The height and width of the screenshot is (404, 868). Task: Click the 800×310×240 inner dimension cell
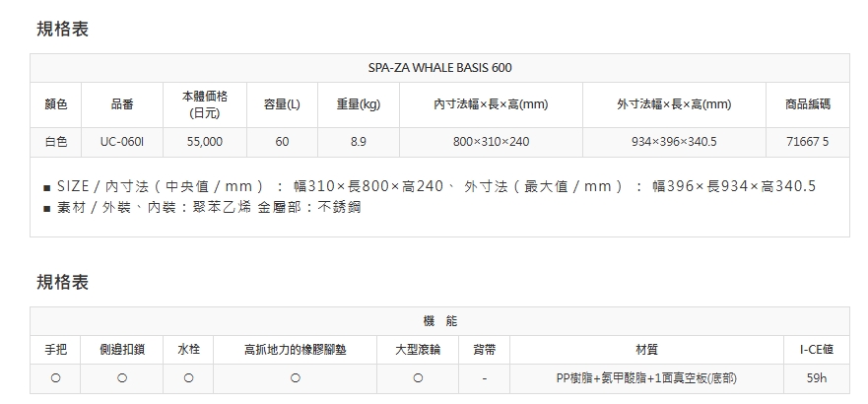tap(491, 142)
